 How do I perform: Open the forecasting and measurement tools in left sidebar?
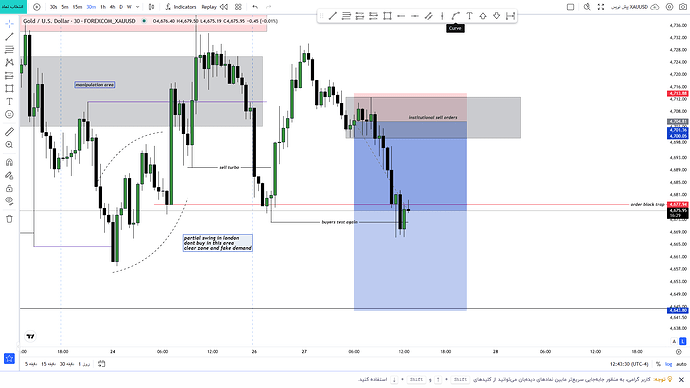[x=9, y=76]
